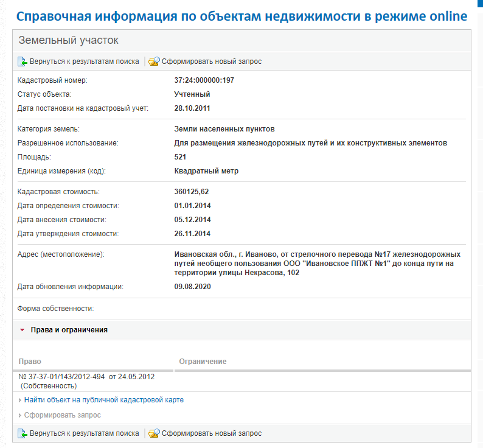Click the bottom back-to-search-results arrow icon
483x448 pixels.
point(23,433)
